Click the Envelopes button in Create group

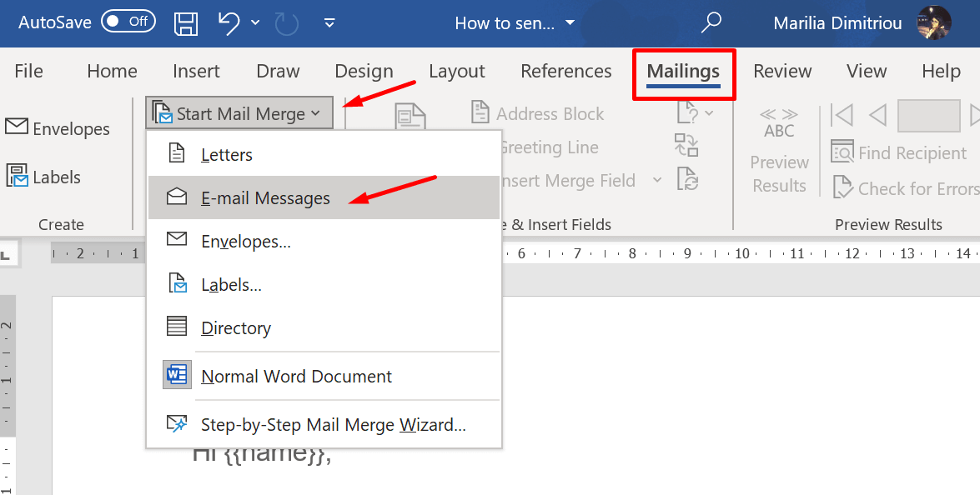click(58, 128)
